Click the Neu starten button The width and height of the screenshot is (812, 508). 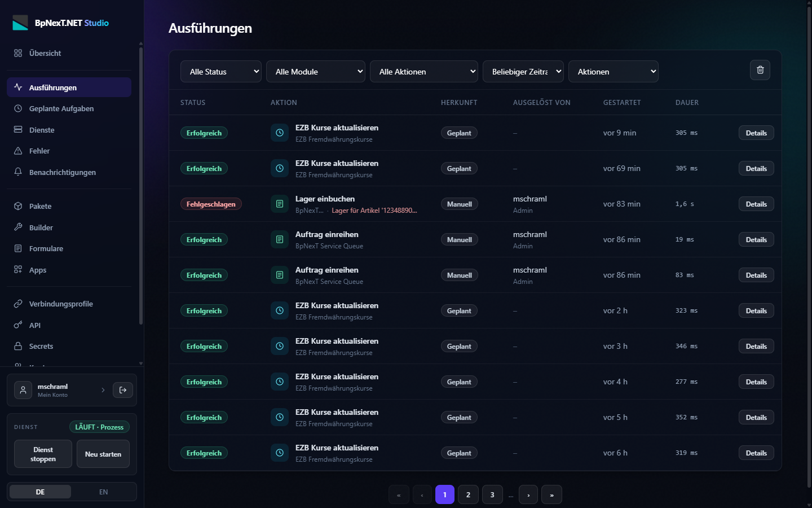tap(103, 454)
